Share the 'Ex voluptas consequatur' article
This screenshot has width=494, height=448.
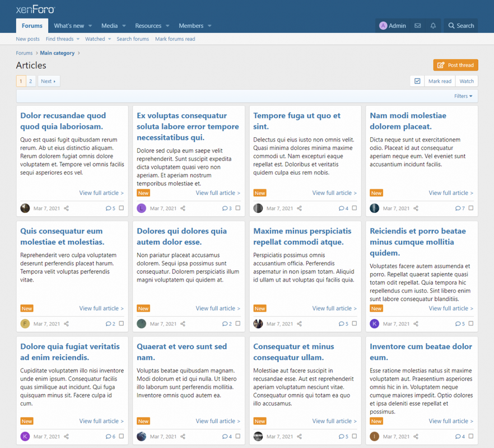183,208
